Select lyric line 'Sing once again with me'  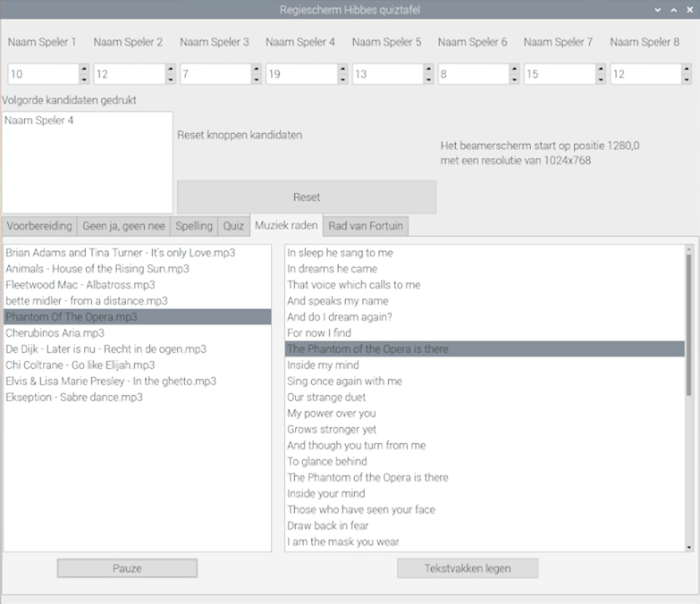[344, 382]
